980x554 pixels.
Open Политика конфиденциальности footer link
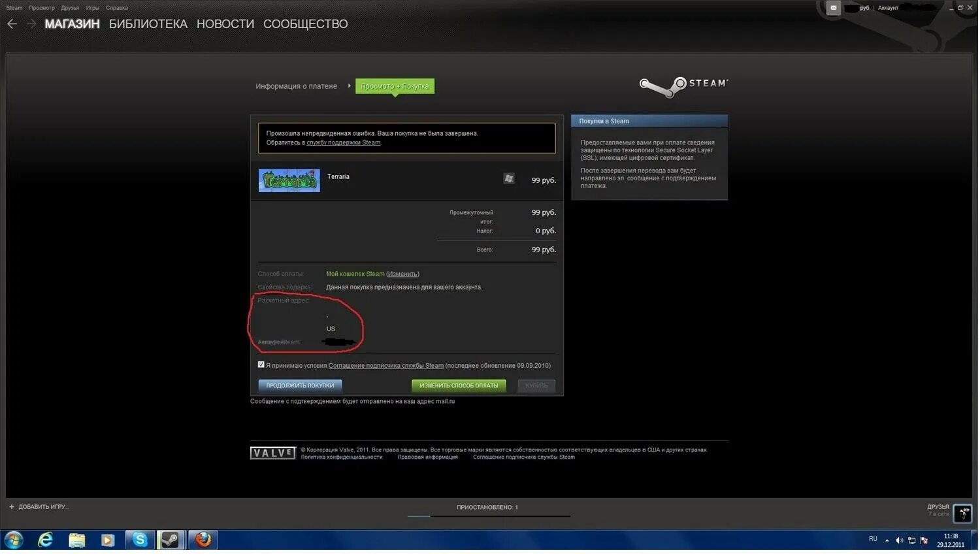342,457
